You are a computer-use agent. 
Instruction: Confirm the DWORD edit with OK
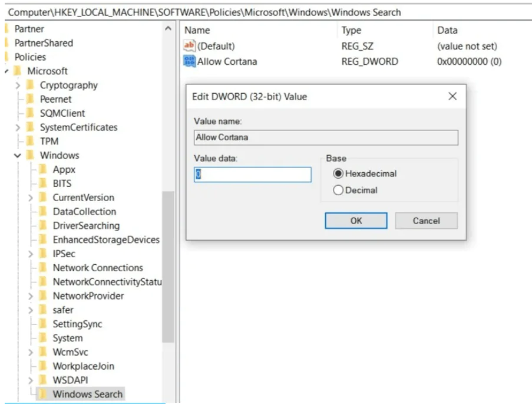(356, 221)
